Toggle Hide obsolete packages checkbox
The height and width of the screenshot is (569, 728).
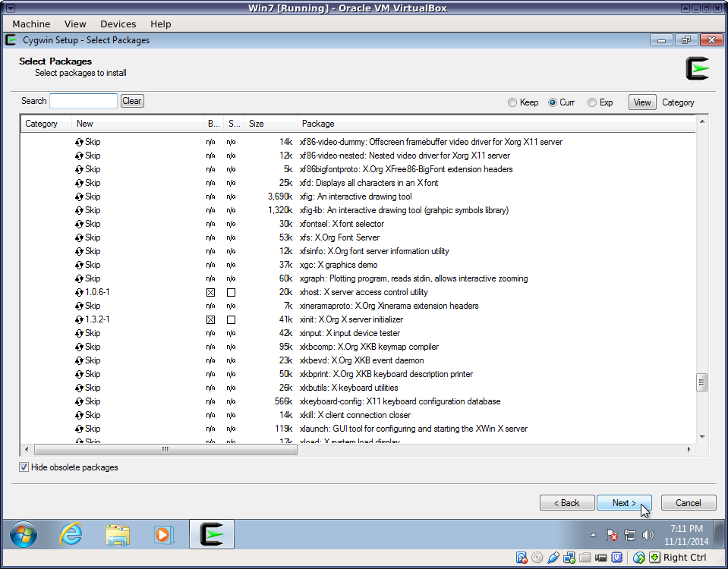click(24, 467)
